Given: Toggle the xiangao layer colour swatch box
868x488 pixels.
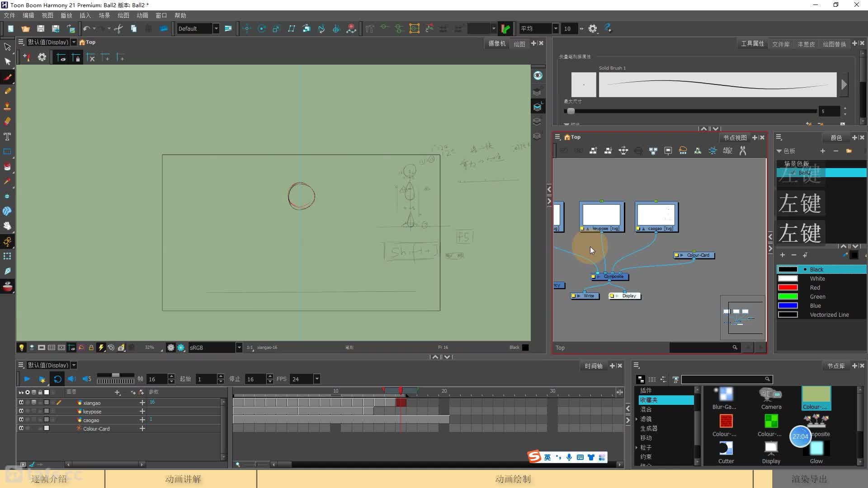Looking at the screenshot, I should 46,402.
